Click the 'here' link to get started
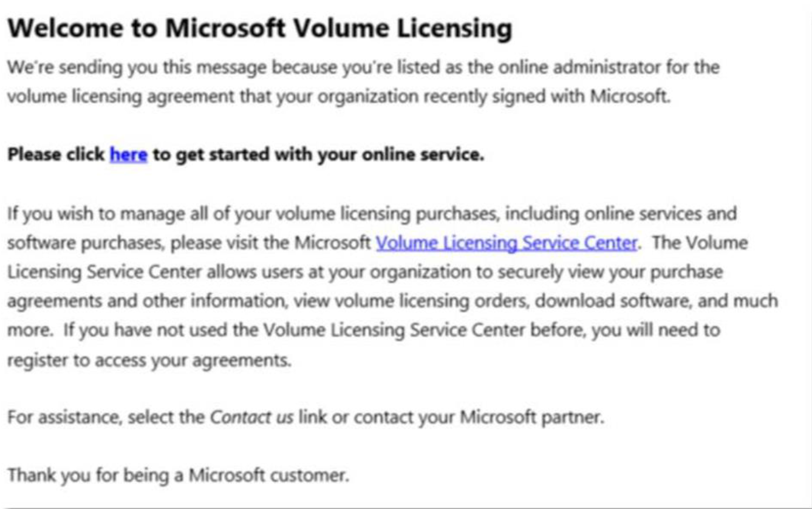 (128, 155)
